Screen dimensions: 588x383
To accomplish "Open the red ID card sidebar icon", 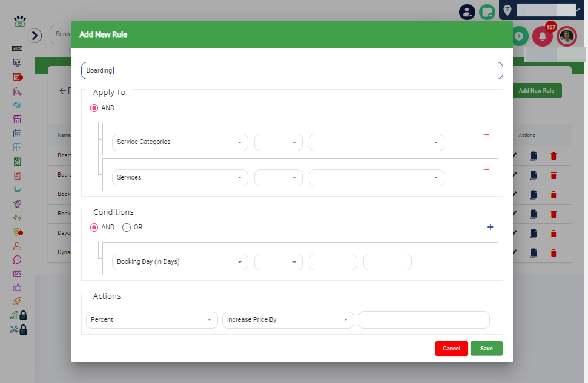I will (x=17, y=175).
